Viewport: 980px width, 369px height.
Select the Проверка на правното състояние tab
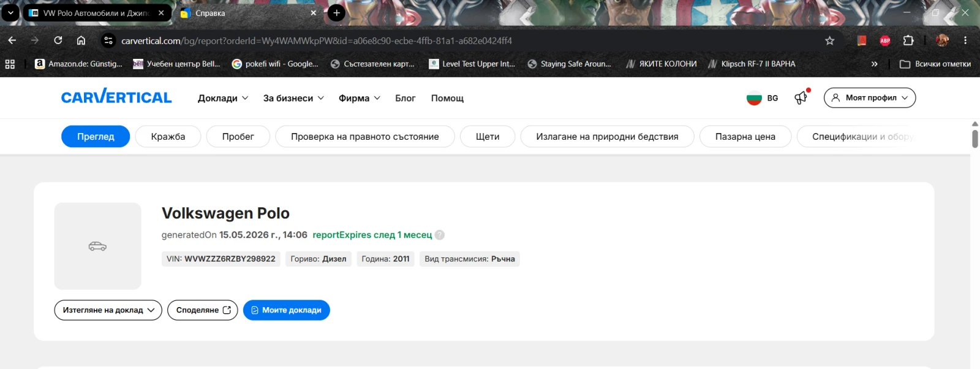click(x=365, y=136)
